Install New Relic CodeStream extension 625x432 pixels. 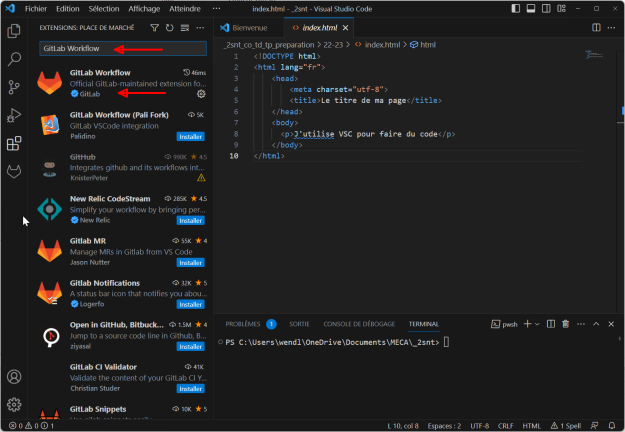tap(191, 220)
